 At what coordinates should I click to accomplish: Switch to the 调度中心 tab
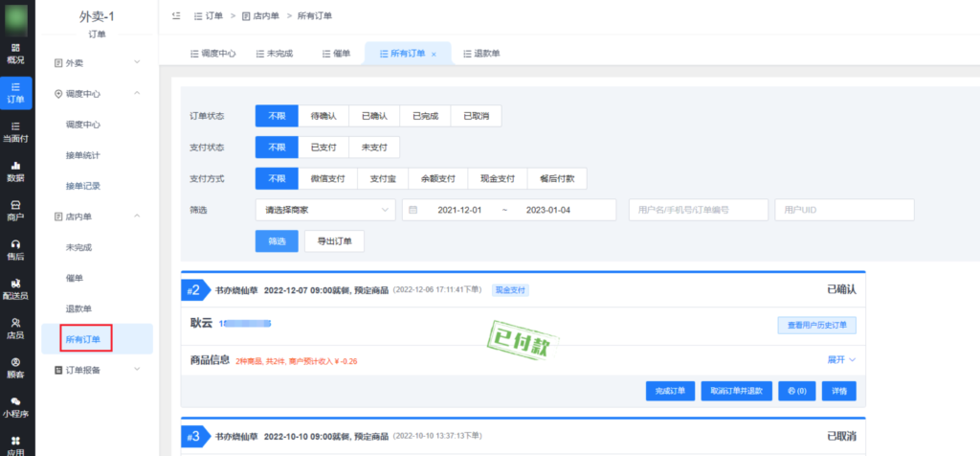coord(207,55)
